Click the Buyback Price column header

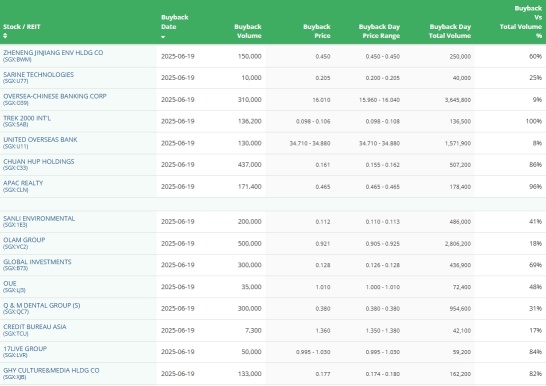pyautogui.click(x=317, y=31)
